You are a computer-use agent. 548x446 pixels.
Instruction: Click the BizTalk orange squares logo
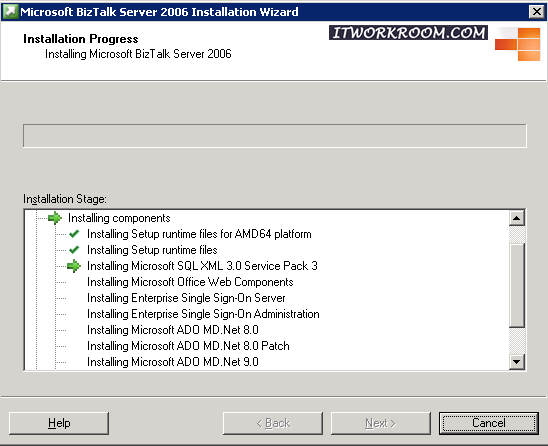point(518,44)
